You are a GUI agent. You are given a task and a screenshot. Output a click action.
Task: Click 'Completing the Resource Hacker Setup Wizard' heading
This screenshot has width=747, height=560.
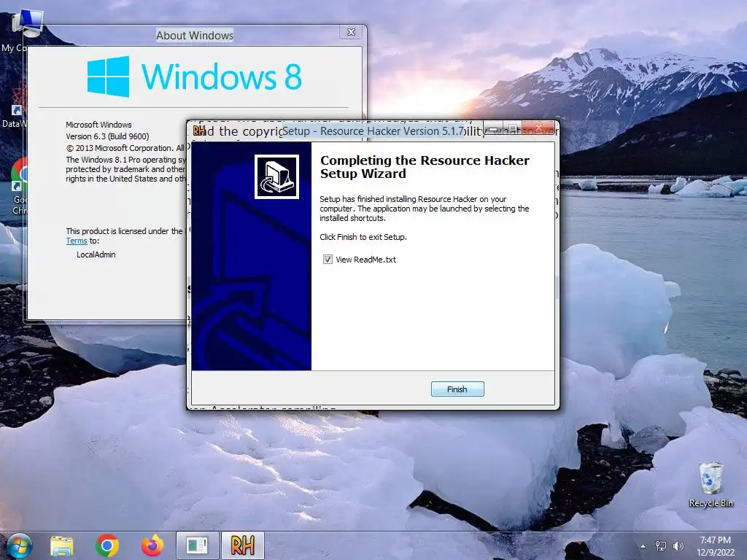coord(425,167)
